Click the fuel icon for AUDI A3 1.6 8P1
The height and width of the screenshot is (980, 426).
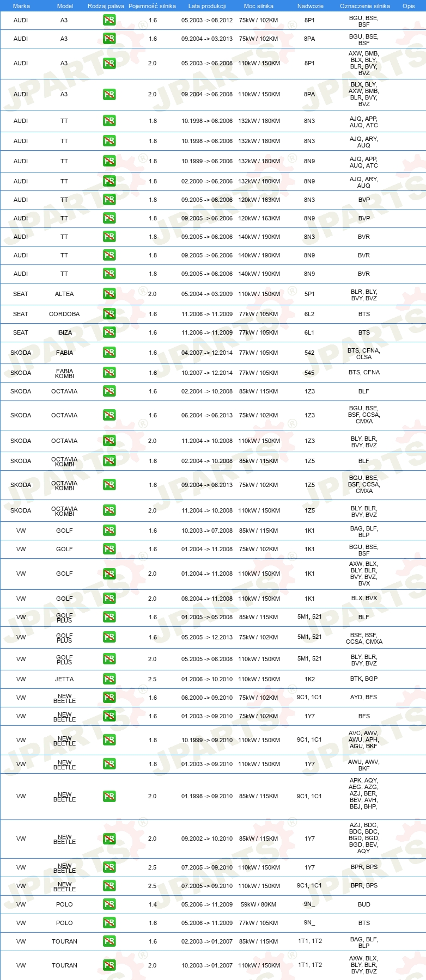109,20
